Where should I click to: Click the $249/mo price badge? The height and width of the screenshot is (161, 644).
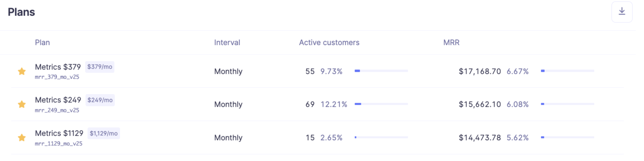click(100, 100)
